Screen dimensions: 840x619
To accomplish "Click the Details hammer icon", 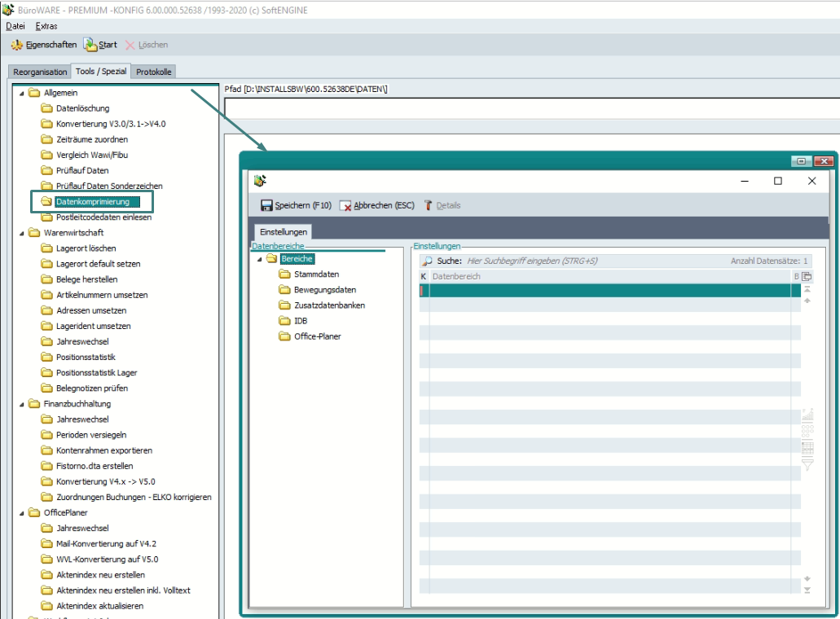I will tap(428, 206).
